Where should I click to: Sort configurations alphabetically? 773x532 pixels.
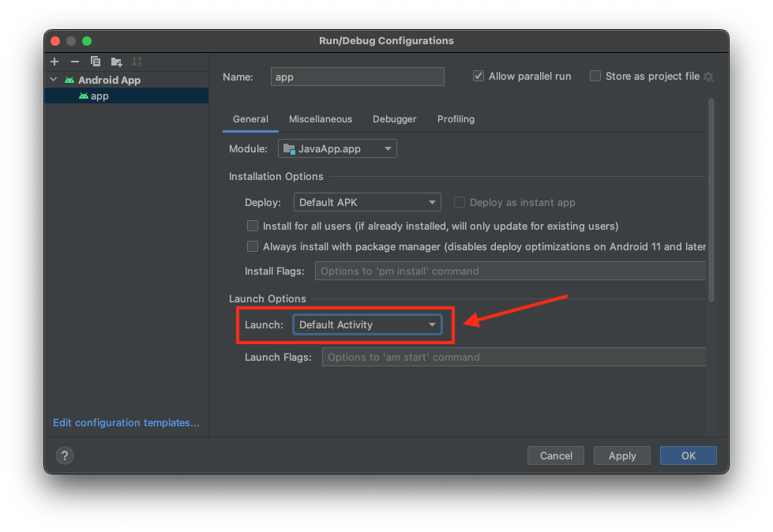[137, 62]
